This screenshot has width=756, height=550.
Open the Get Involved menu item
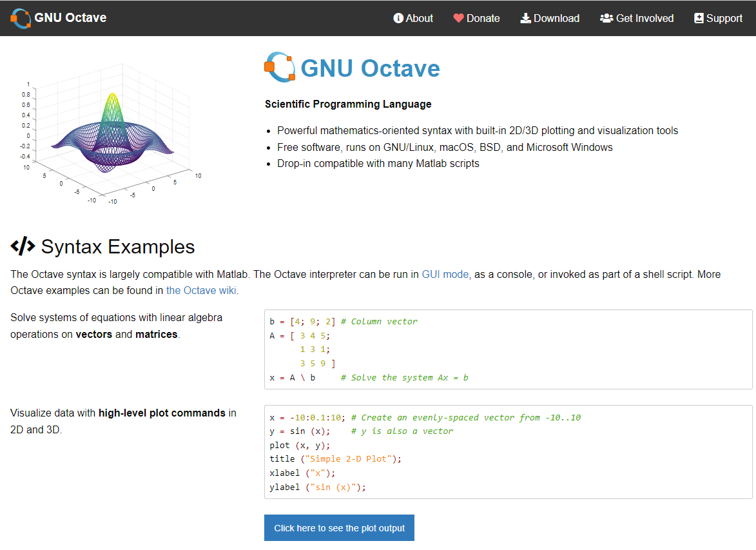636,18
